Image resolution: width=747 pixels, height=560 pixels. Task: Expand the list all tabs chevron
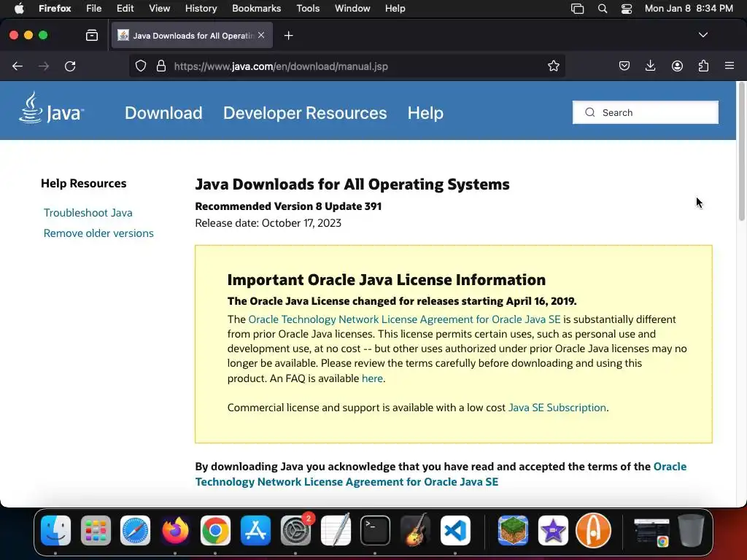coord(703,35)
